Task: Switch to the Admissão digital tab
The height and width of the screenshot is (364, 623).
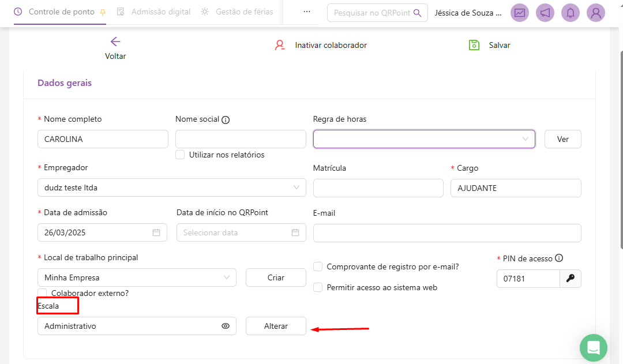Action: pyautogui.click(x=154, y=12)
